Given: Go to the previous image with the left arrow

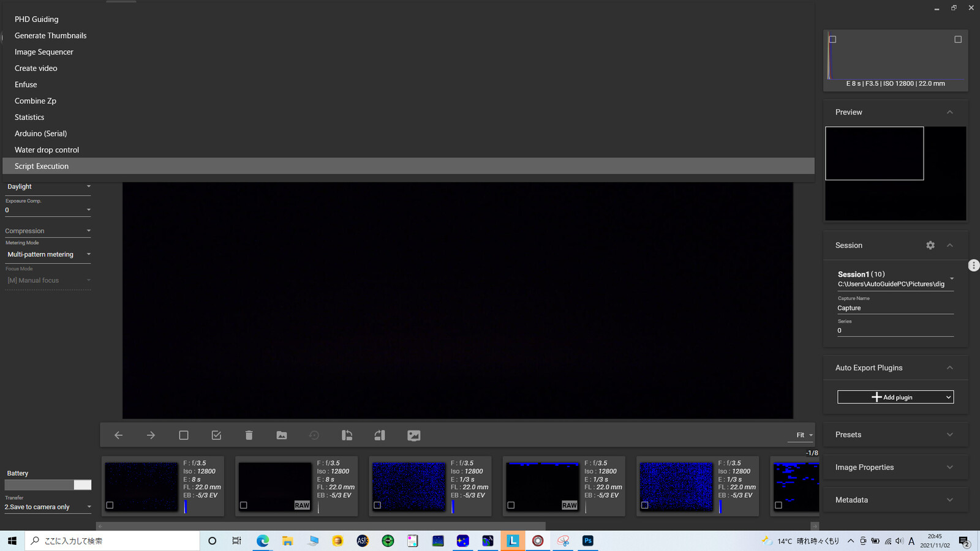Looking at the screenshot, I should tap(119, 435).
